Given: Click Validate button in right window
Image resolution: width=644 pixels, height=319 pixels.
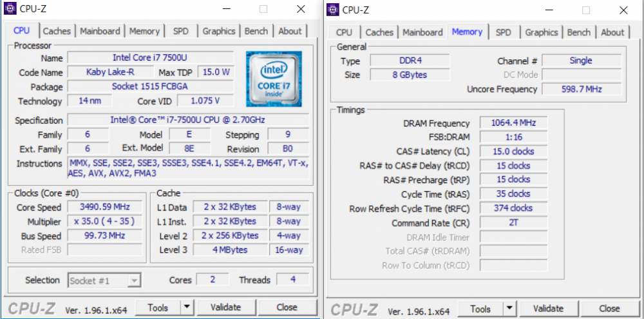Looking at the screenshot, I should (548, 308).
